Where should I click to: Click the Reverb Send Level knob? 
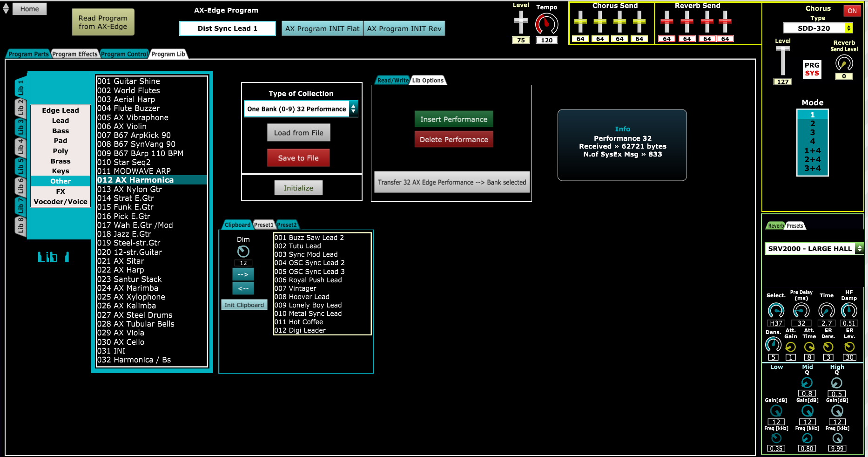click(844, 63)
